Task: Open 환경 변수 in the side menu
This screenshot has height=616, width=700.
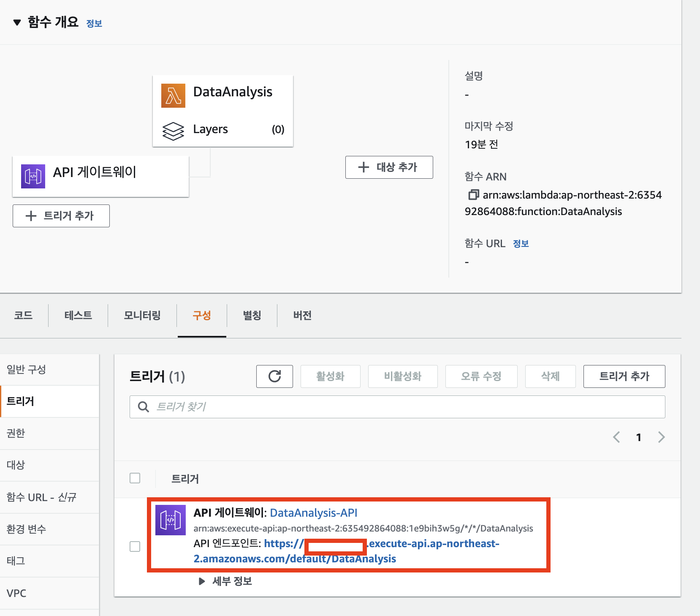Action: 49,529
